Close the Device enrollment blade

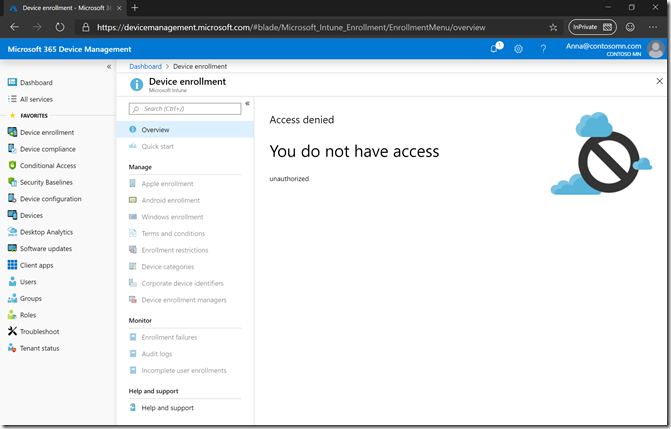[658, 81]
